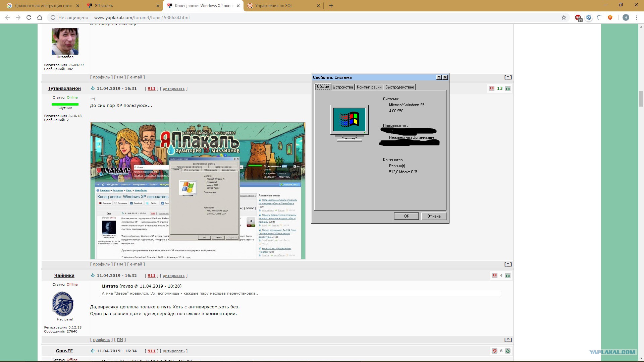Open 'ПМ' link under Тутанахламон's post
Viewport: 644px width, 362px height.
point(120,264)
